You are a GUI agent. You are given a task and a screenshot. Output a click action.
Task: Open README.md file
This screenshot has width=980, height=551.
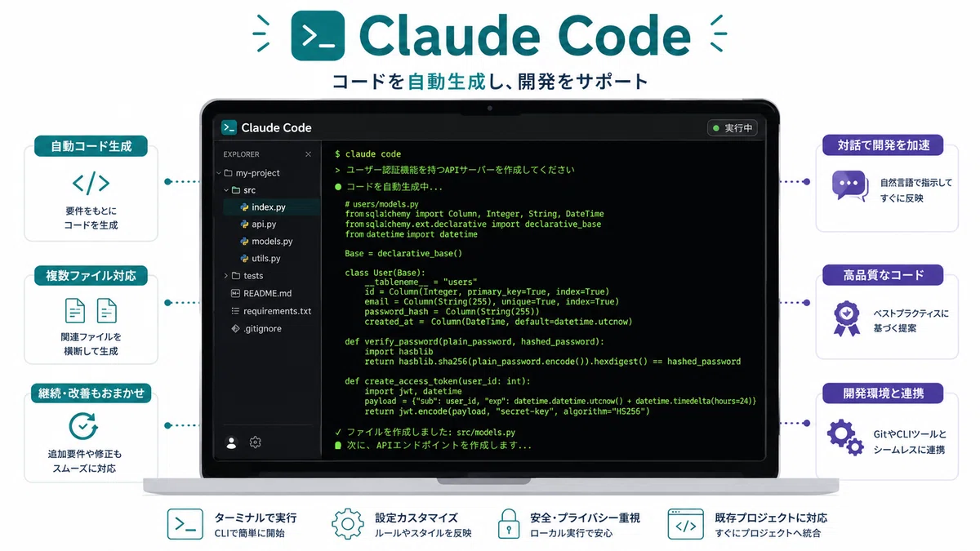click(267, 293)
